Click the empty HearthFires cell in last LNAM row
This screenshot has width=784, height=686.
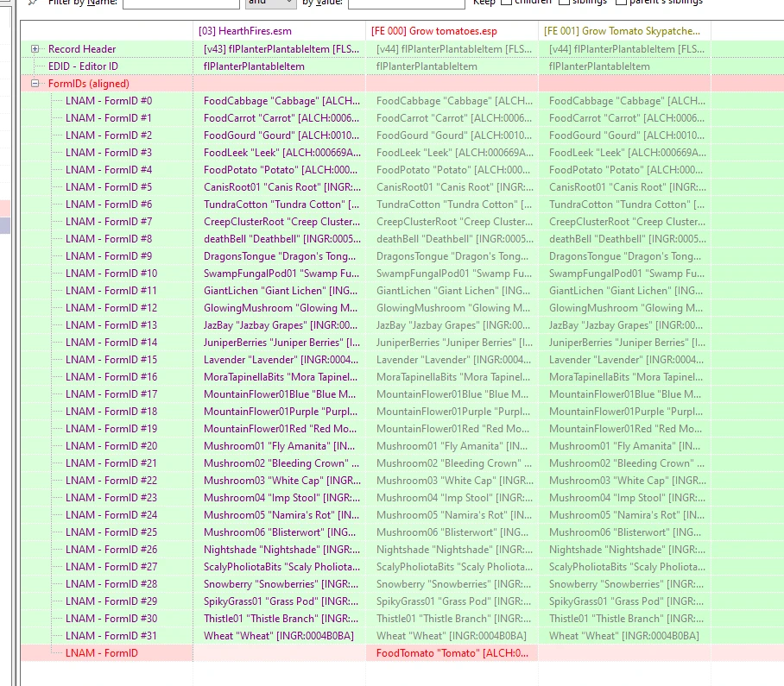(x=279, y=653)
